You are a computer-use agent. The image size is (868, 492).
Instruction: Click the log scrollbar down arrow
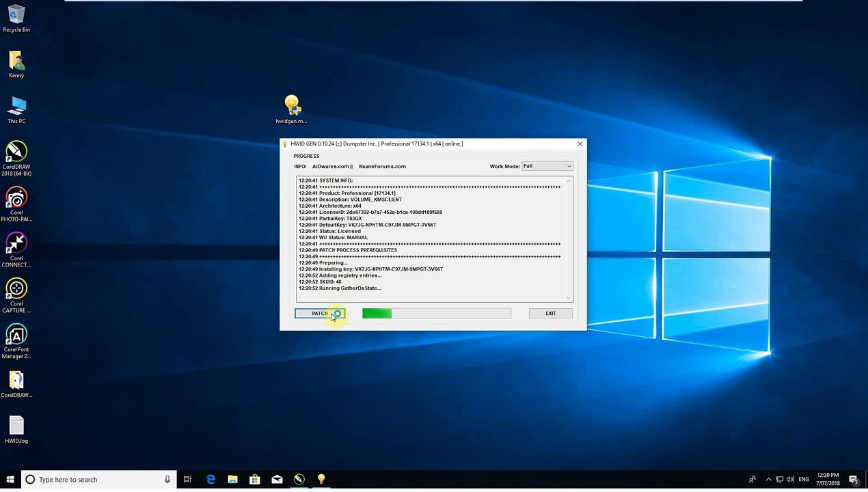[x=569, y=298]
